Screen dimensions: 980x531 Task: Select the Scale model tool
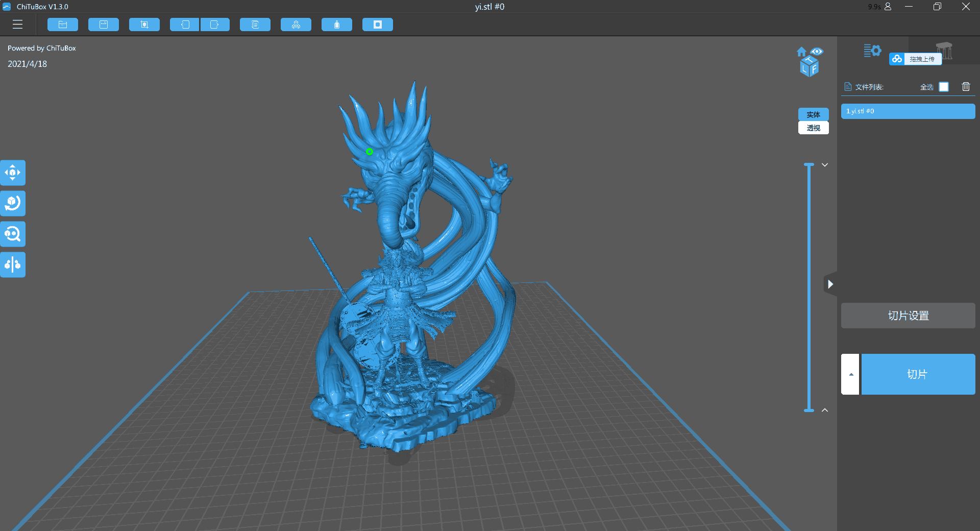coord(13,234)
